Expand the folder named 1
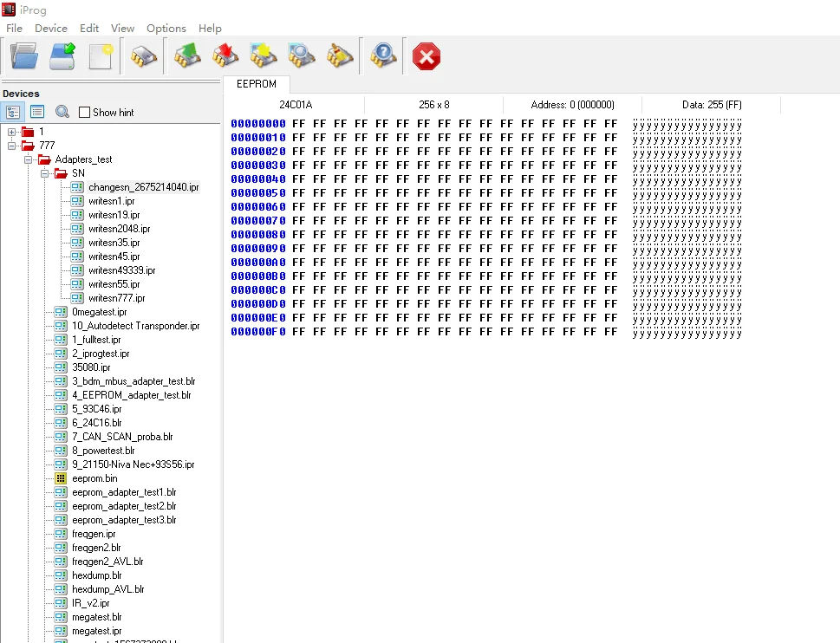The image size is (840, 643). [x=11, y=132]
